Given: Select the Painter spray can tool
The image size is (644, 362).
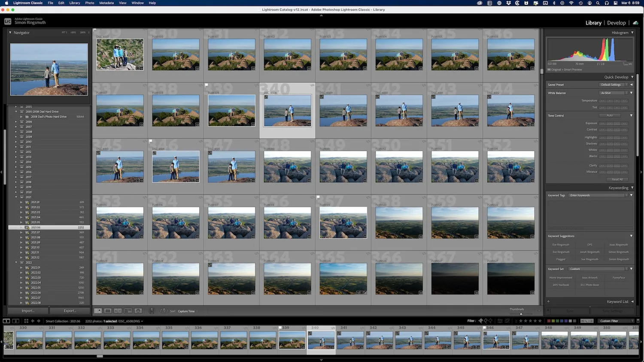Looking at the screenshot, I should click(152, 311).
